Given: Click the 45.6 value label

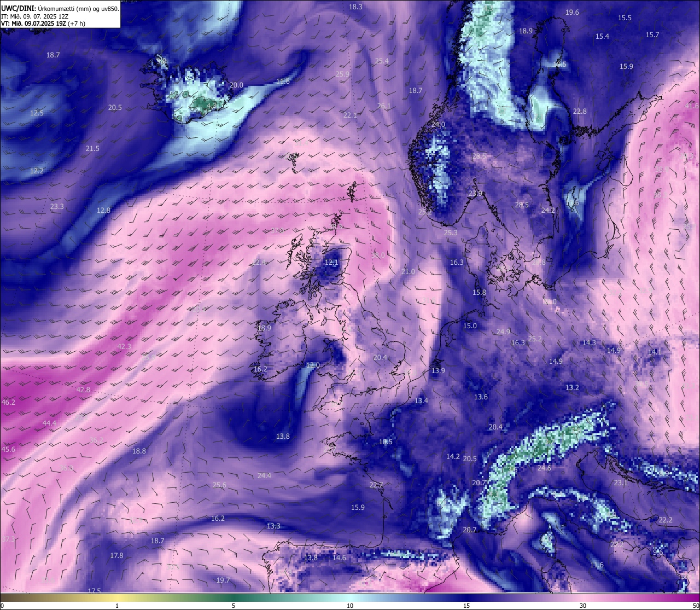Looking at the screenshot, I should [8, 449].
